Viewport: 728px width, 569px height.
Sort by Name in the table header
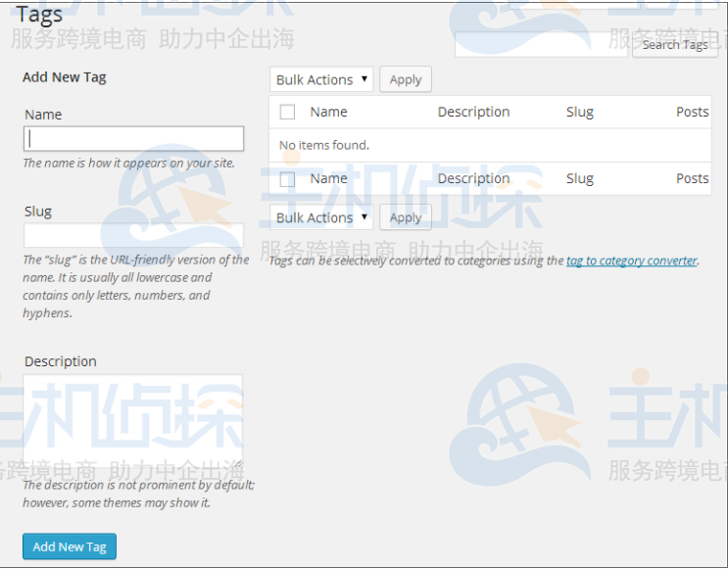coord(328,112)
